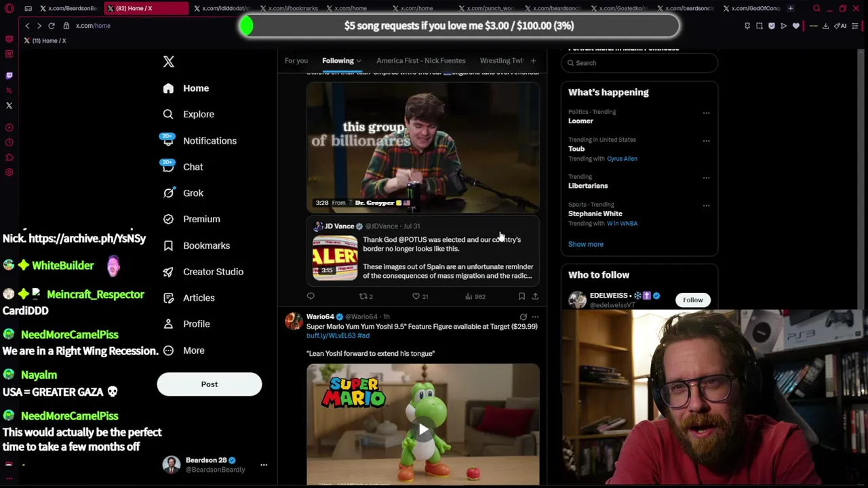This screenshot has height=488, width=868.
Task: Play the Super Mario Yoshi video
Action: tap(423, 429)
